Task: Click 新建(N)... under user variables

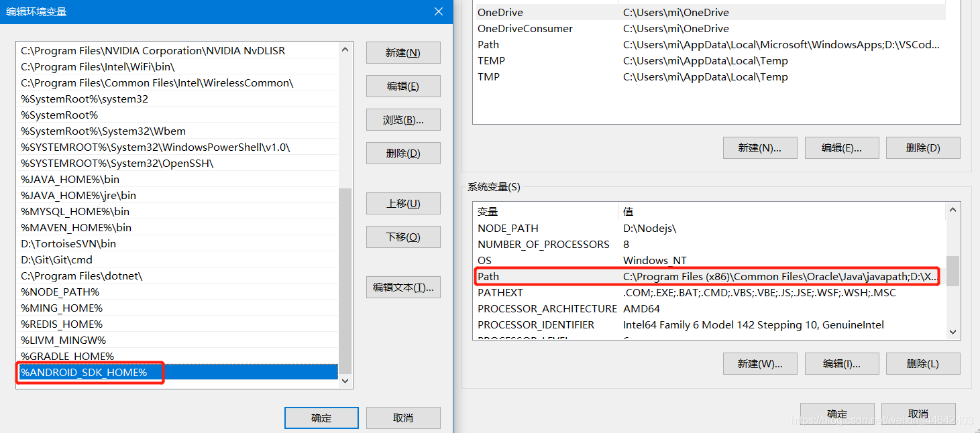Action: coord(760,147)
